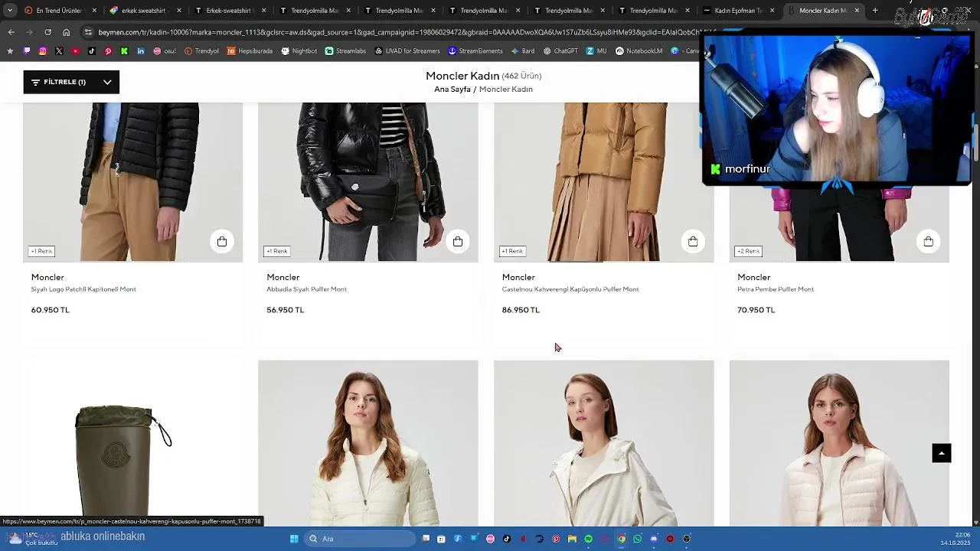The height and width of the screenshot is (551, 980).
Task: Open LIVAD for Streamers bookmark
Action: click(x=407, y=51)
